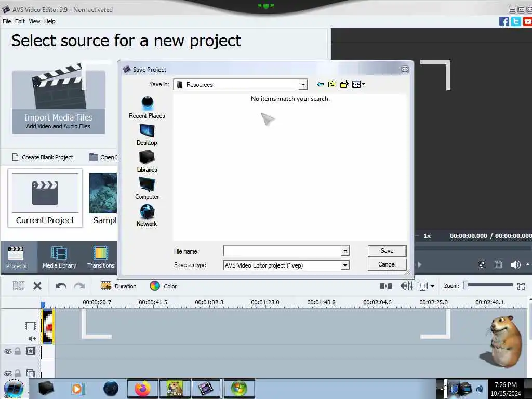Click the add audio speaker-plus icon
The image size is (532, 399).
[32, 339]
